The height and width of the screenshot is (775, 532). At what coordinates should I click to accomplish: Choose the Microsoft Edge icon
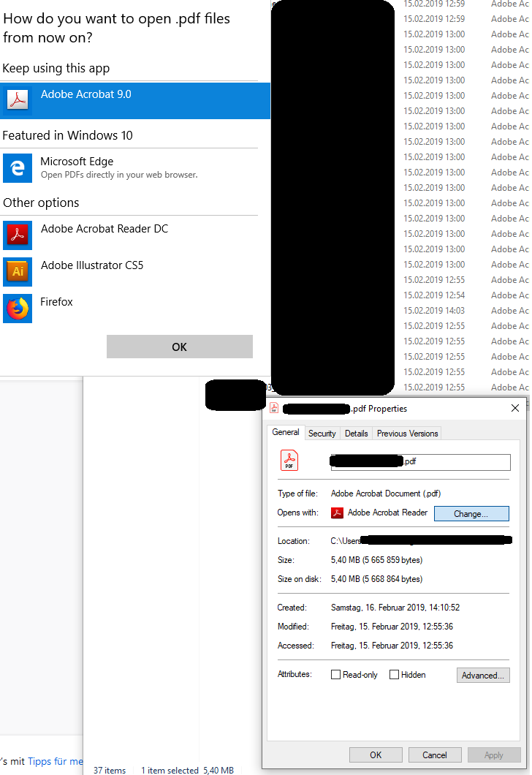(18, 168)
